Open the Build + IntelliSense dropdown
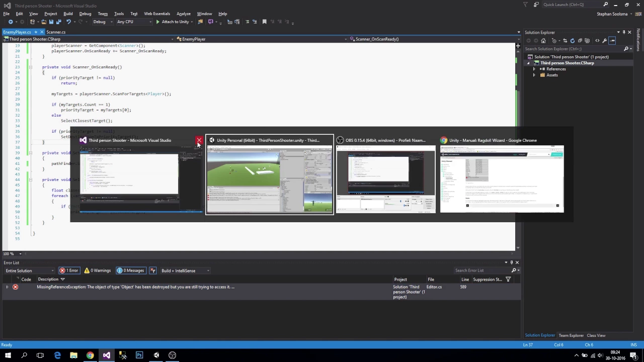 185,270
